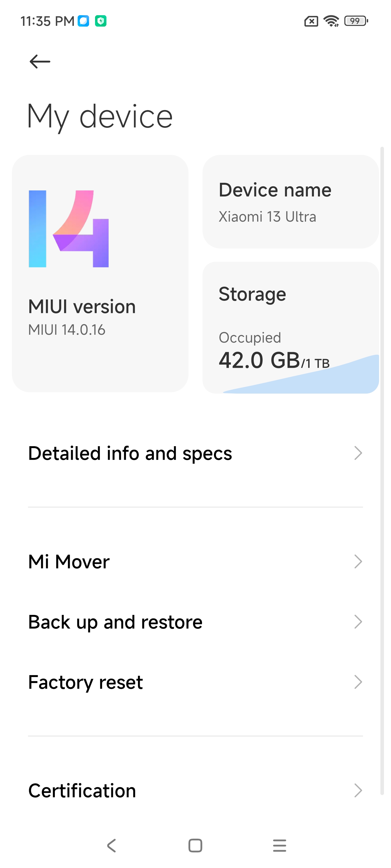Tap the Wi-Fi status icon
391x868 pixels.
(331, 21)
